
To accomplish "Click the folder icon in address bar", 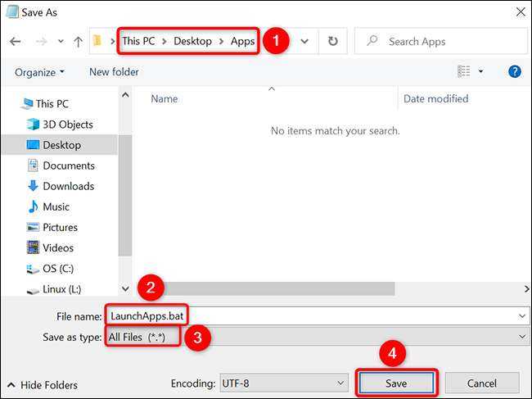I will 97,41.
